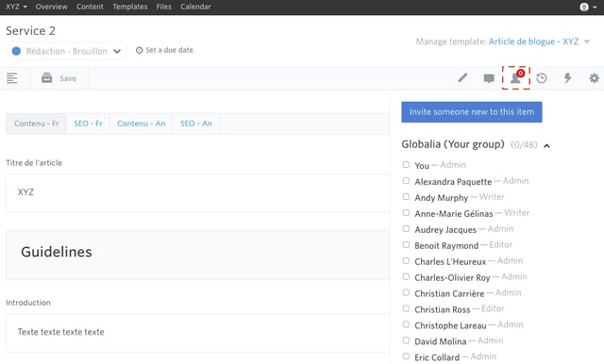Click the Titre de l'article input field

197,192
